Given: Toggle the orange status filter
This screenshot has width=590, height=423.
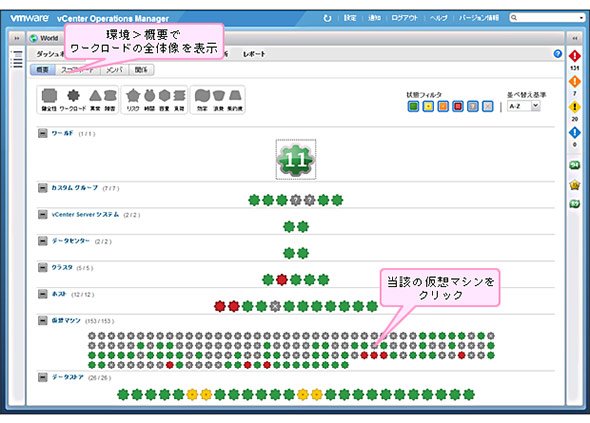Looking at the screenshot, I should pos(443,107).
